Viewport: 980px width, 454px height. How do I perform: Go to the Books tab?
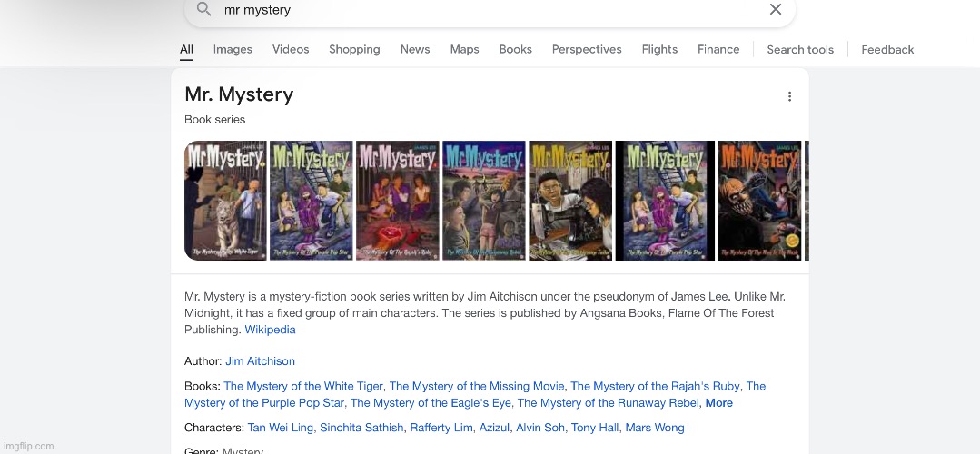coord(516,49)
